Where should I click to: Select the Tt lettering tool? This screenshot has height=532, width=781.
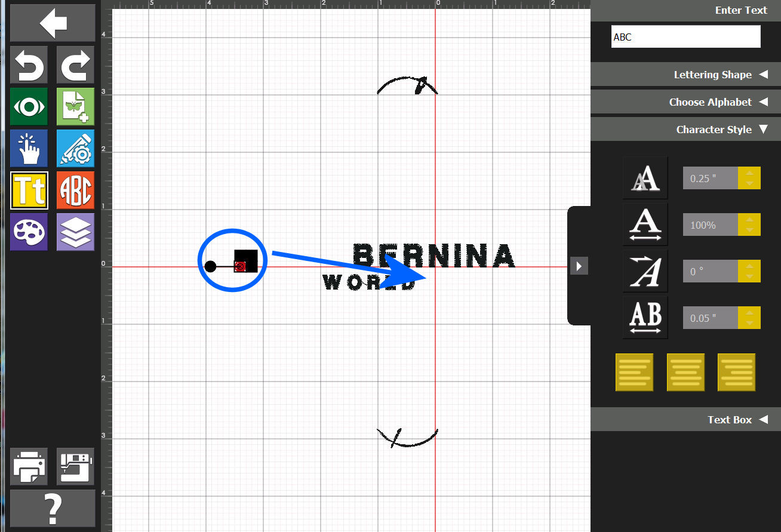29,190
